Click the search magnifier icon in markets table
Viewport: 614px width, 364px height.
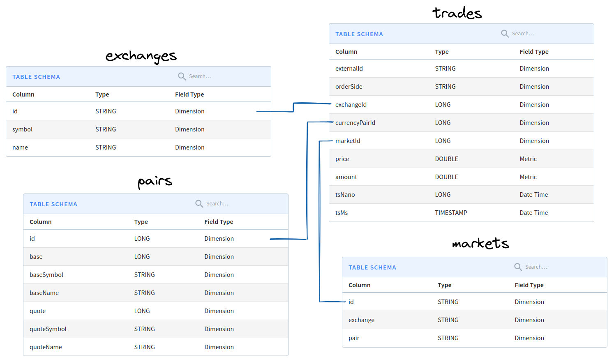[518, 267]
